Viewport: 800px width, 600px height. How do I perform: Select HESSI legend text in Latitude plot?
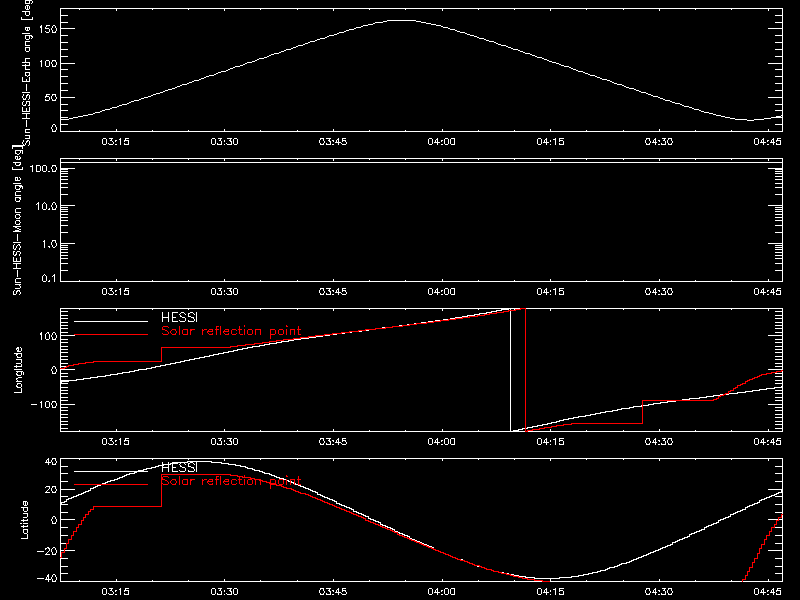click(179, 467)
